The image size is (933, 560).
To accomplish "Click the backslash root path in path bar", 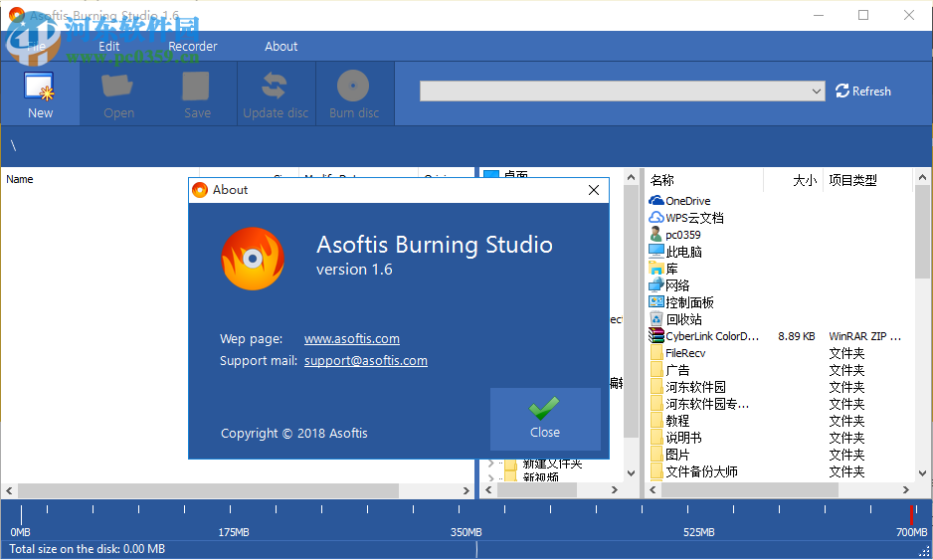I will [x=13, y=146].
